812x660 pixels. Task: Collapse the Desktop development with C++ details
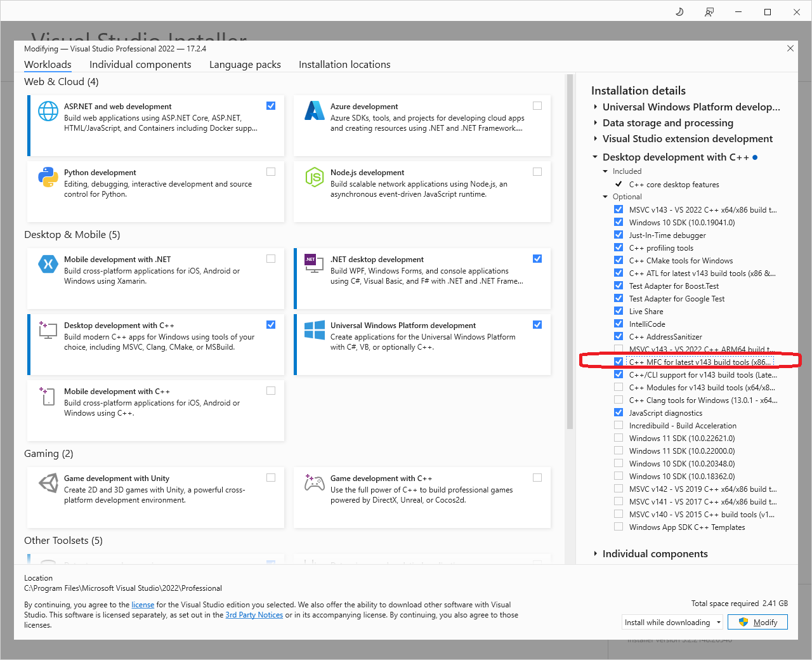595,157
